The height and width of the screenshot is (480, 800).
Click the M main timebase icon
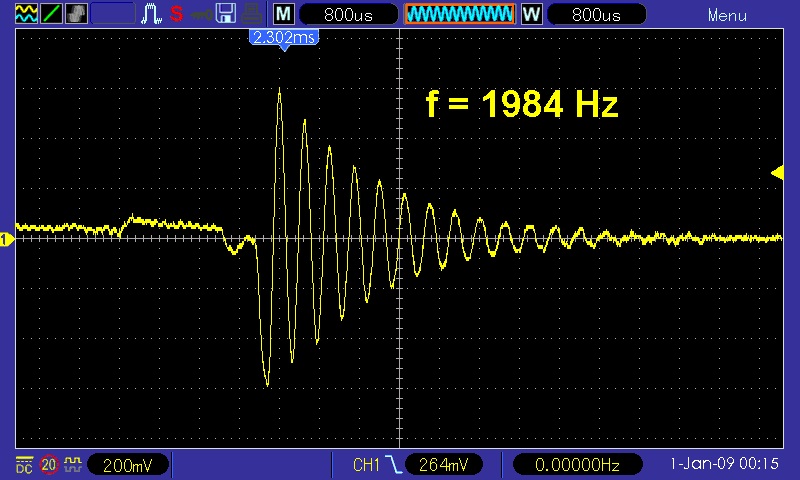pos(284,14)
